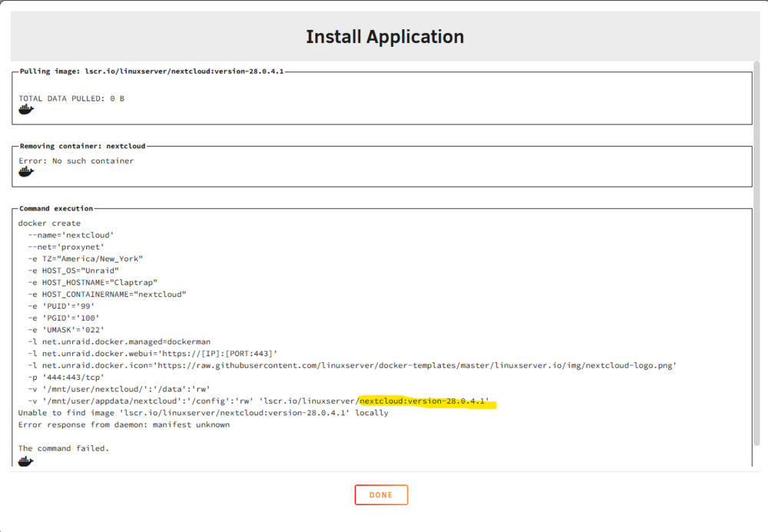Click the Error: No such container line
Viewport: 768px width, 532px height.
click(76, 160)
